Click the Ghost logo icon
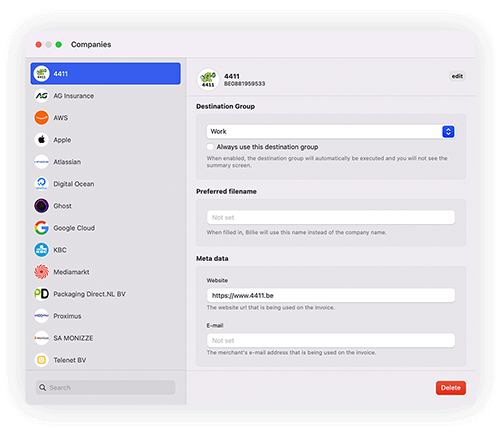500x437 pixels. (x=41, y=206)
